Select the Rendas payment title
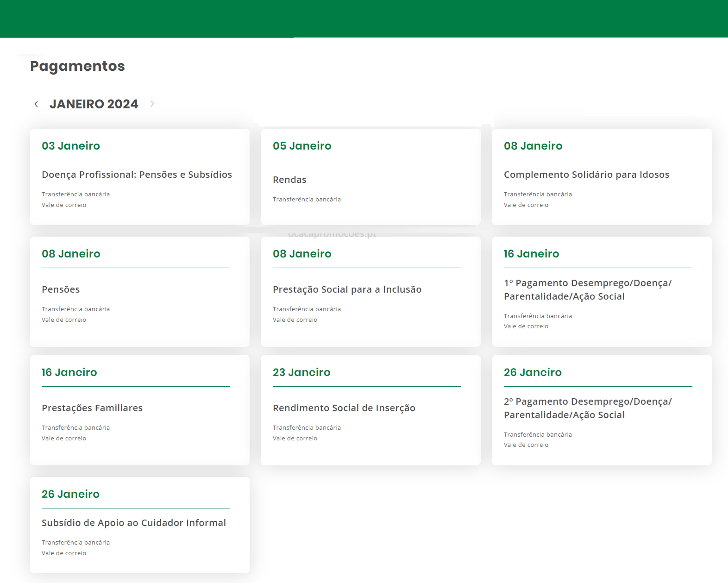The image size is (728, 583). tap(289, 180)
